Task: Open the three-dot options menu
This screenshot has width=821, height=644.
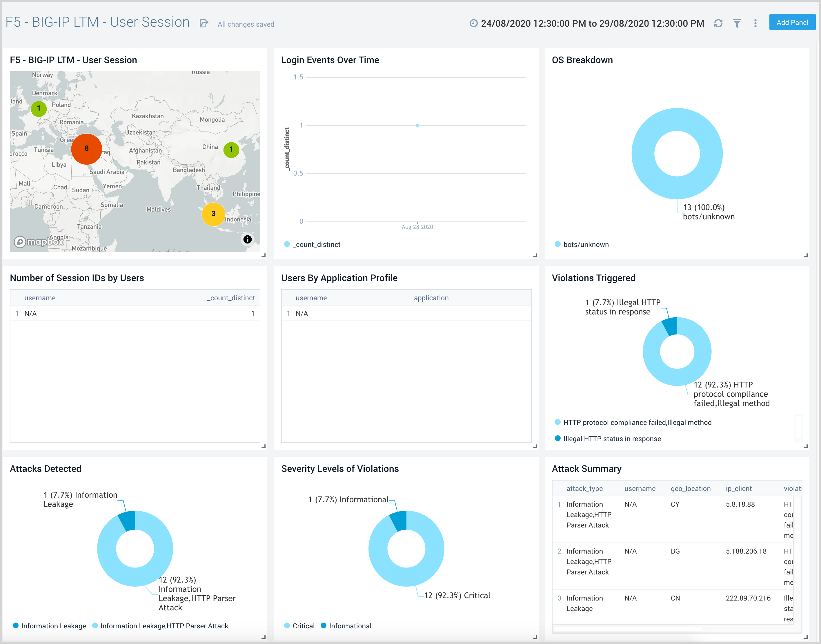Action: pyautogui.click(x=755, y=23)
